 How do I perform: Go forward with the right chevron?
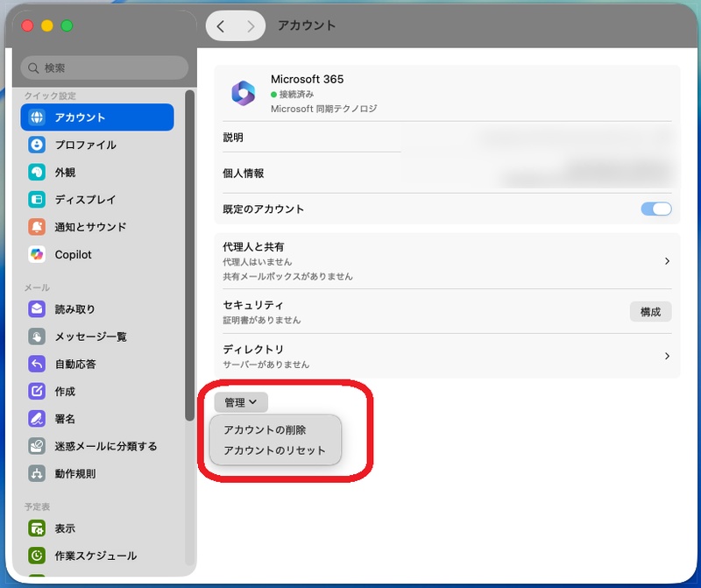click(251, 26)
